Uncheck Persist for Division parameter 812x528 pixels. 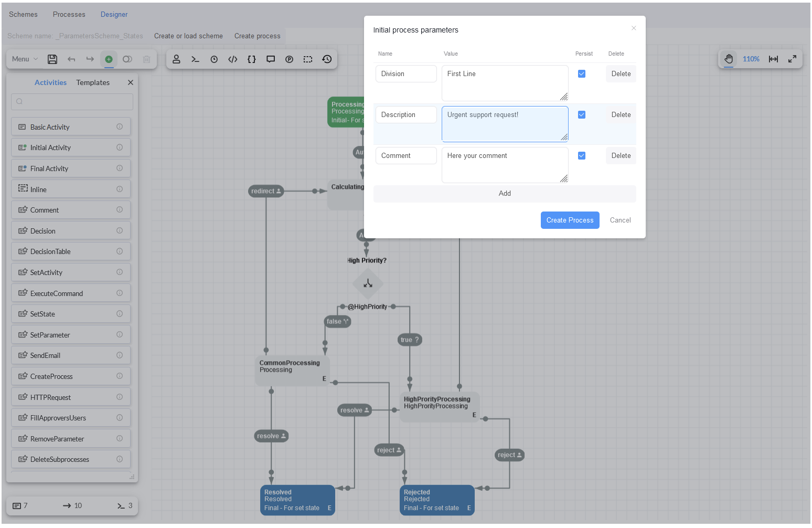582,74
